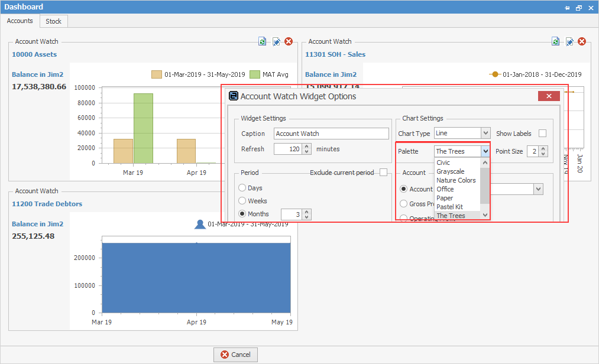Collapse the Palette dropdown via its arrow

[x=485, y=151]
